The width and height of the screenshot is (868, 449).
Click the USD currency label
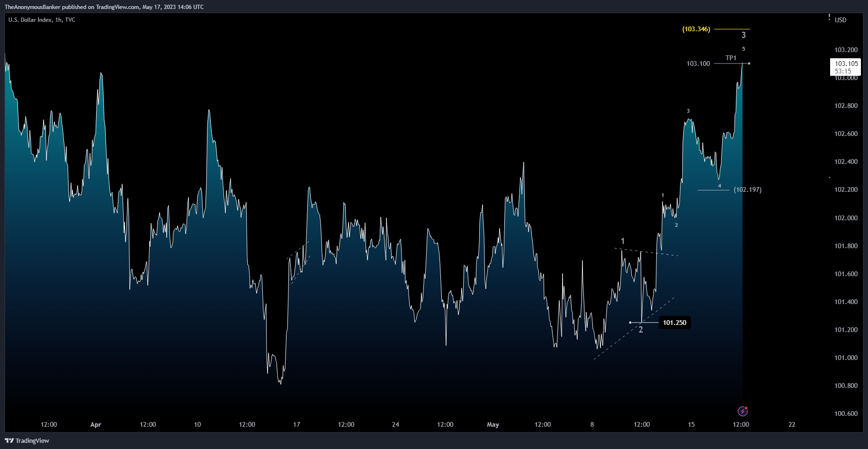[841, 20]
